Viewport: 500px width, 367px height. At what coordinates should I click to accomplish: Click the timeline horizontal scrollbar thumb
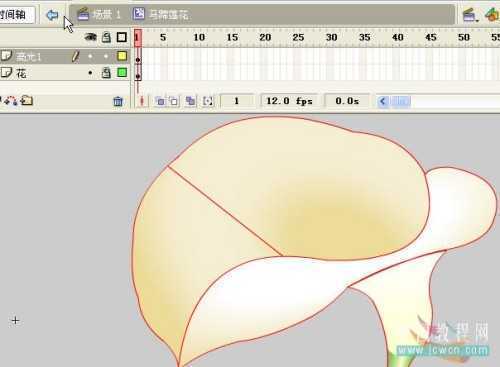click(x=401, y=101)
